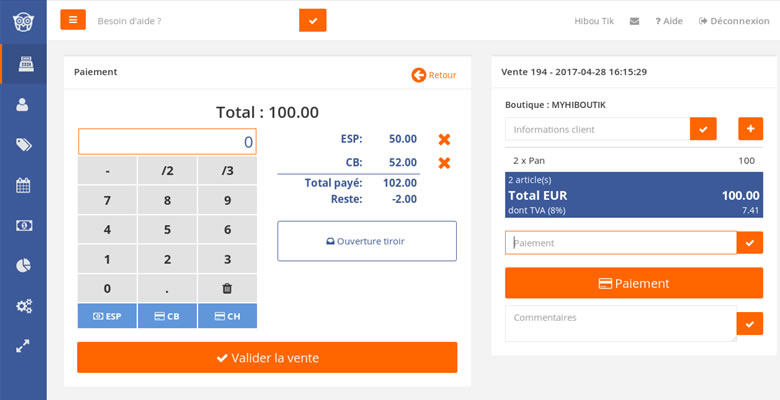Screen dimensions: 780x400
Task: Add a new client with the plus button
Action: click(751, 129)
